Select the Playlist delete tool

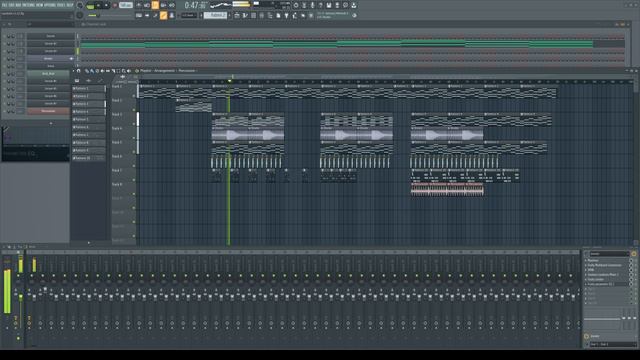(x=97, y=71)
